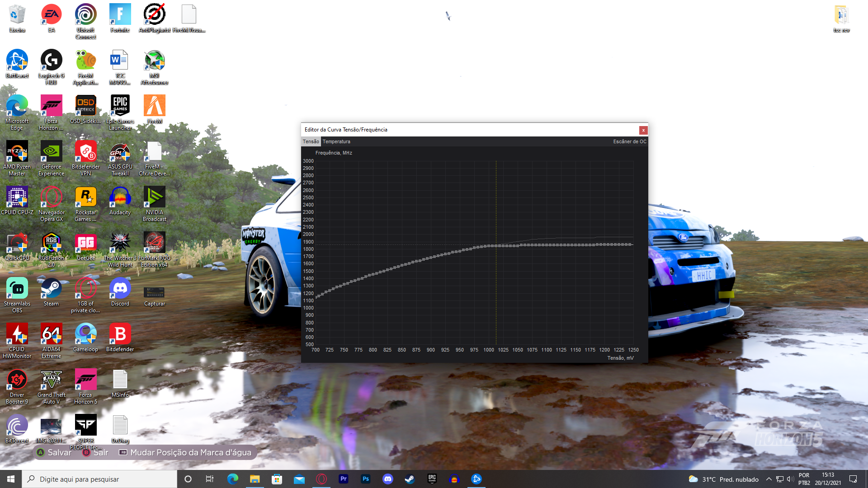Launch Battle.net desktop shortcut
This screenshot has width=868, height=488.
coord(17,64)
